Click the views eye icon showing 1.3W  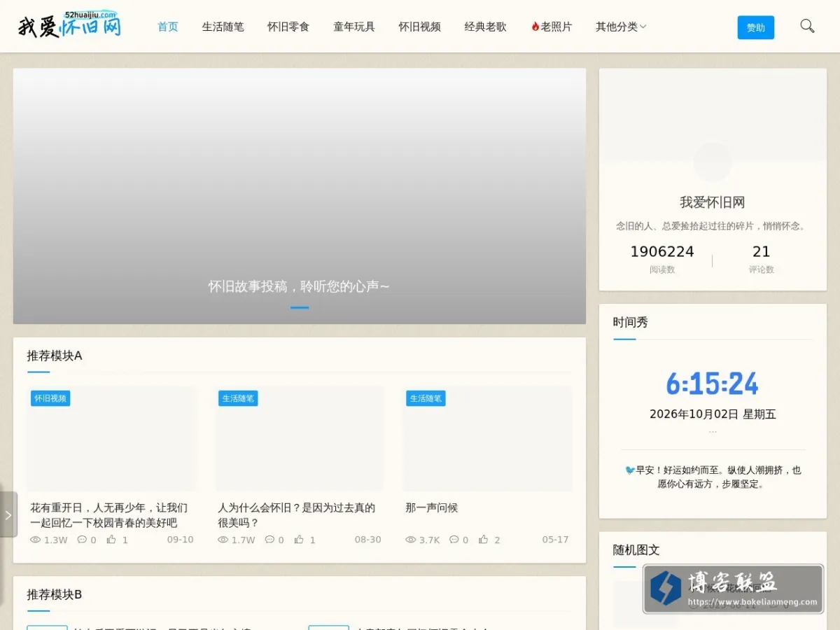[36, 540]
